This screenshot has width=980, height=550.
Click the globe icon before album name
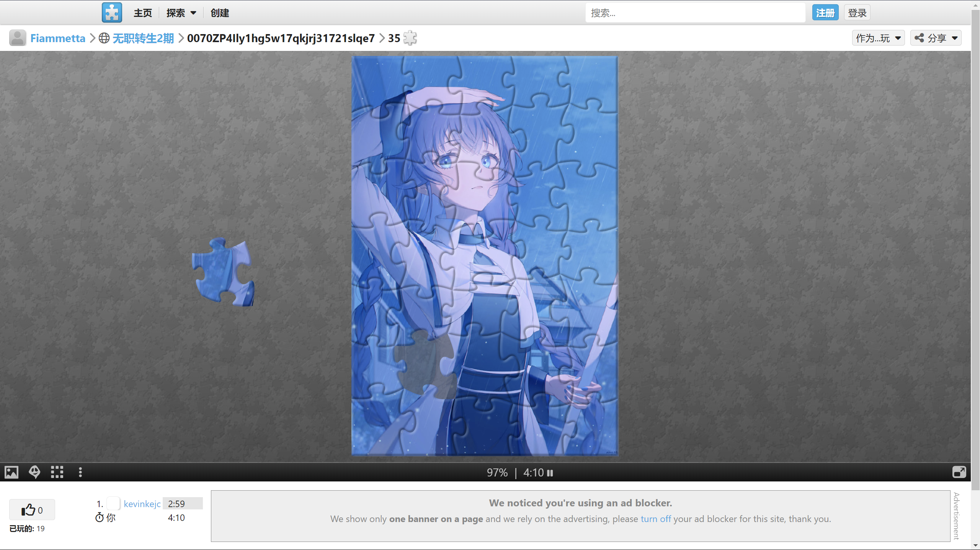click(104, 38)
